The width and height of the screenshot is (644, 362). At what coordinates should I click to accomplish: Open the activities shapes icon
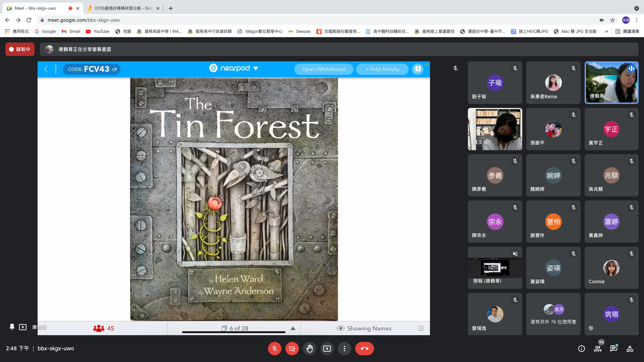[630, 349]
